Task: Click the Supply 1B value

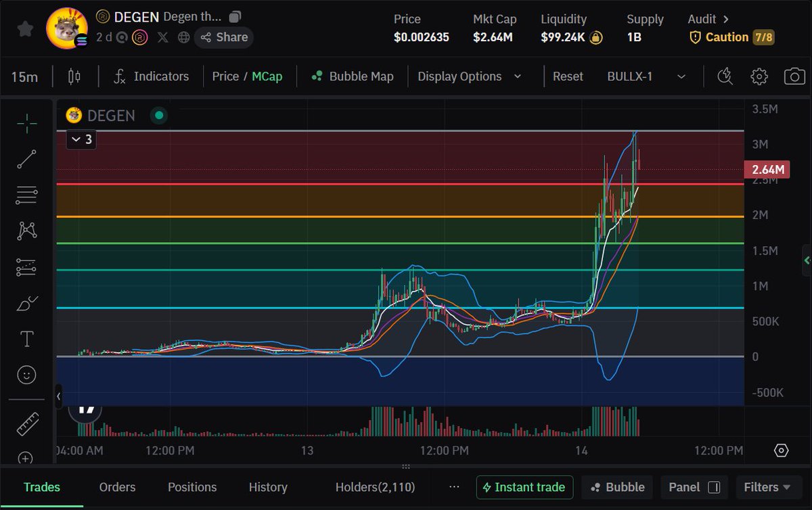Action: [634, 37]
